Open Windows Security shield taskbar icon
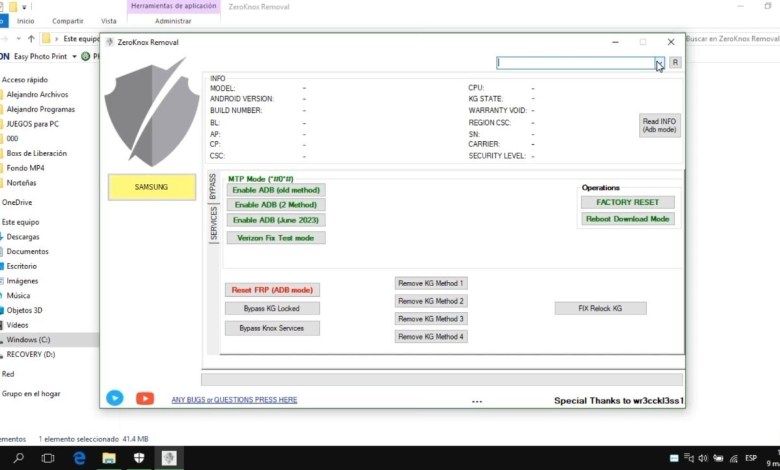Screen dimensions: 780x470 coord(139,458)
